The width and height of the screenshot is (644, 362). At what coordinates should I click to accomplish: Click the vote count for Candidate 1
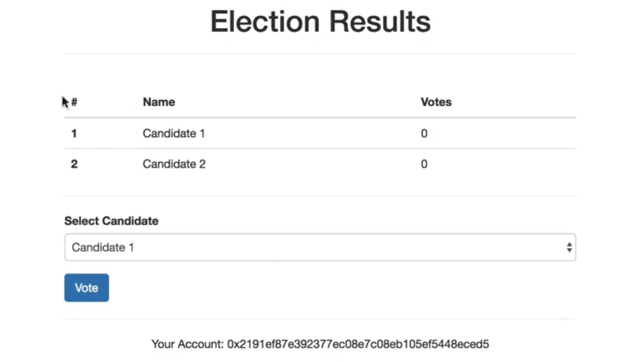(x=424, y=133)
